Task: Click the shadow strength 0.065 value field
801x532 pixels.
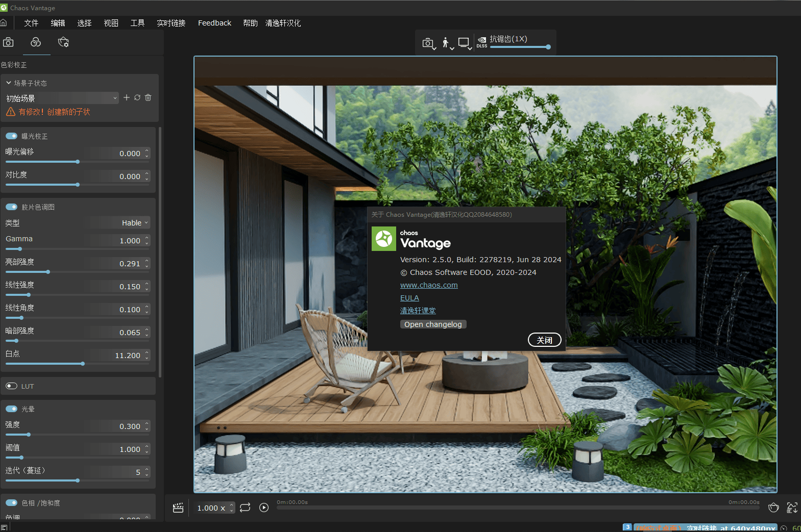Action: click(118, 333)
